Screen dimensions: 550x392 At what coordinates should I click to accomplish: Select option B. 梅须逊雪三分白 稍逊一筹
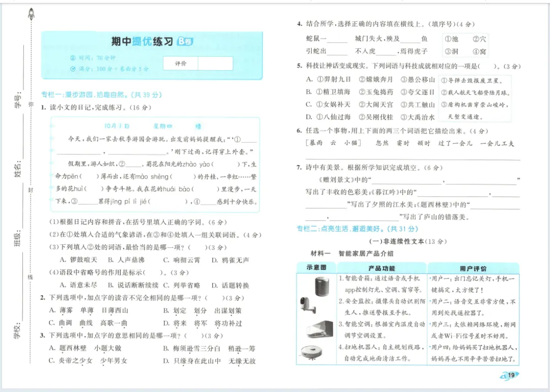[x=209, y=349]
